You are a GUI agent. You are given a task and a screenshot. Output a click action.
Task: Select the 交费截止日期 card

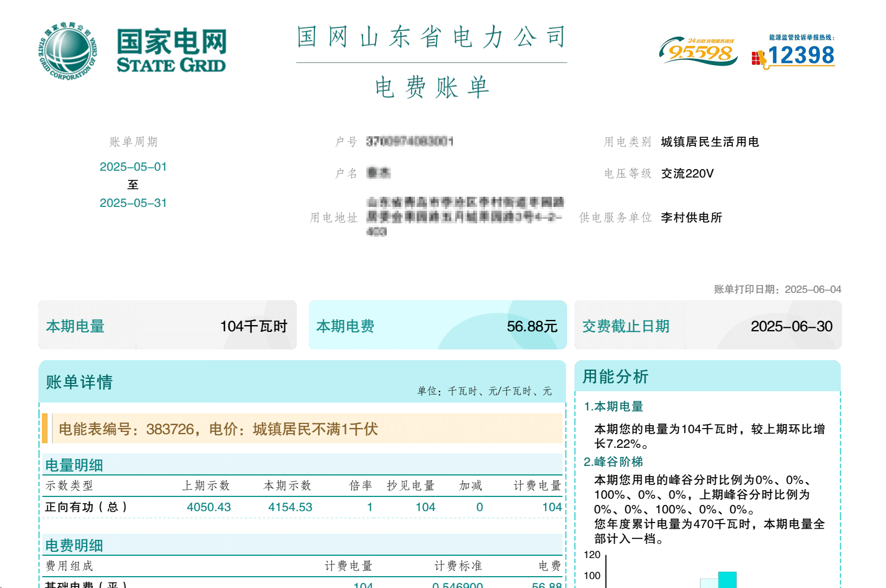pos(707,326)
